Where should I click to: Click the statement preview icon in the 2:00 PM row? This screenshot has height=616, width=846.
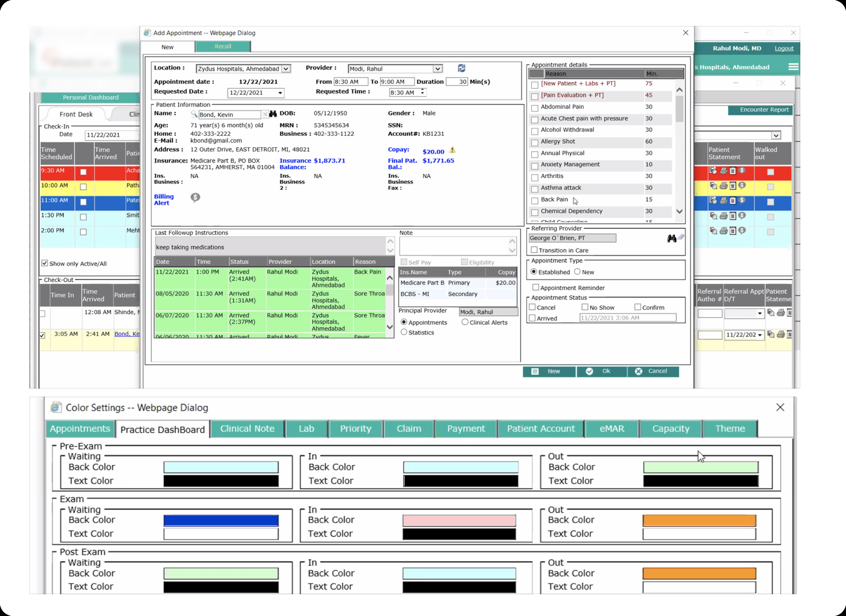[714, 231]
